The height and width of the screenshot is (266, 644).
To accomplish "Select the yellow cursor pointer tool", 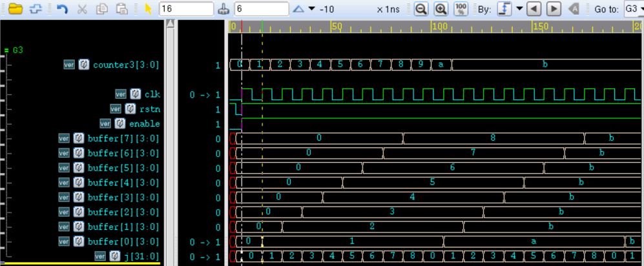I will click(148, 9).
